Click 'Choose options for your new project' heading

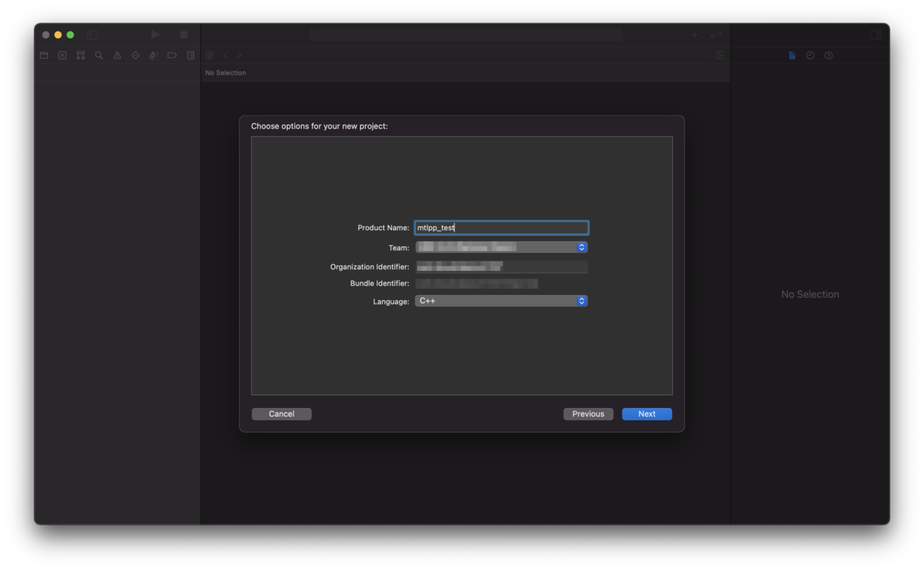tap(320, 126)
